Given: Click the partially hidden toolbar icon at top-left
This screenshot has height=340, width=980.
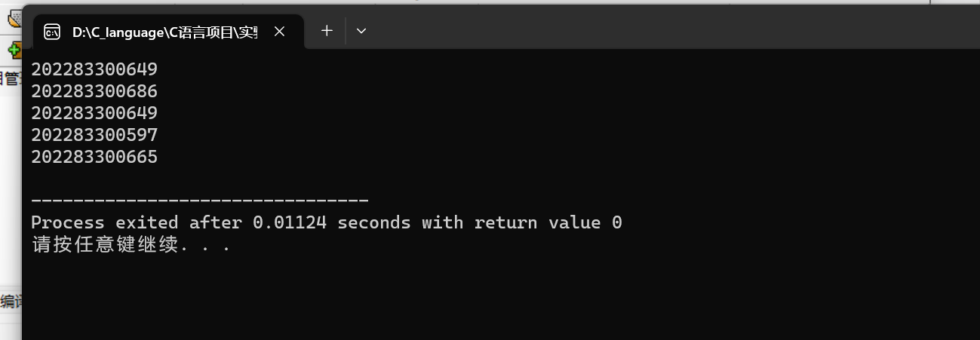Looking at the screenshot, I should point(14,18).
